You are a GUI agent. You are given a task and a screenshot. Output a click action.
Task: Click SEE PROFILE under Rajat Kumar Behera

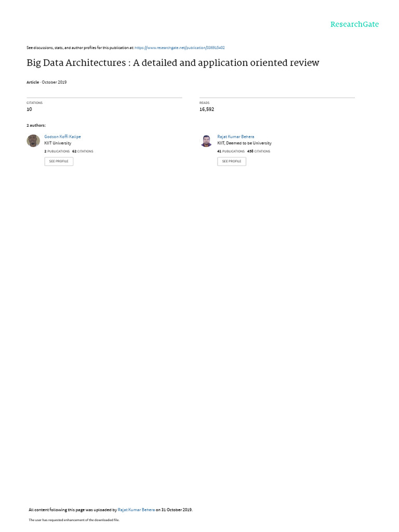point(232,161)
